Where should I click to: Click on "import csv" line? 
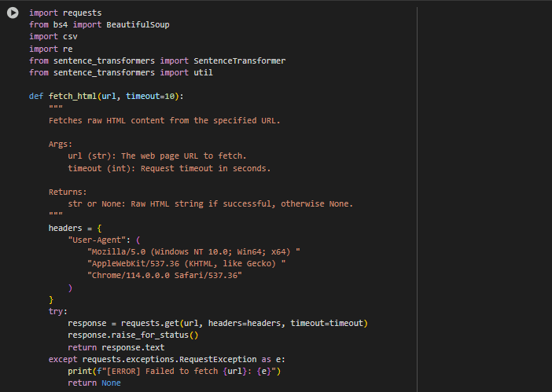coord(53,37)
